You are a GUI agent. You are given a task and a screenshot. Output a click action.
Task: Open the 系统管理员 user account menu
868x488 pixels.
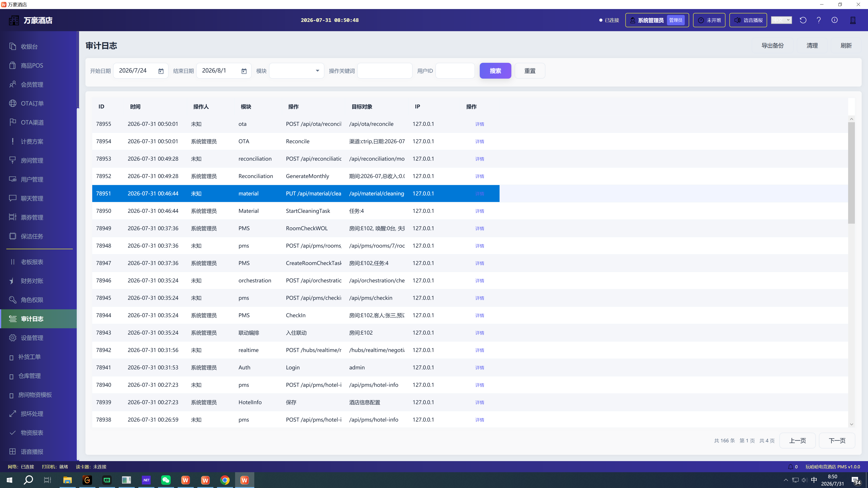[657, 20]
